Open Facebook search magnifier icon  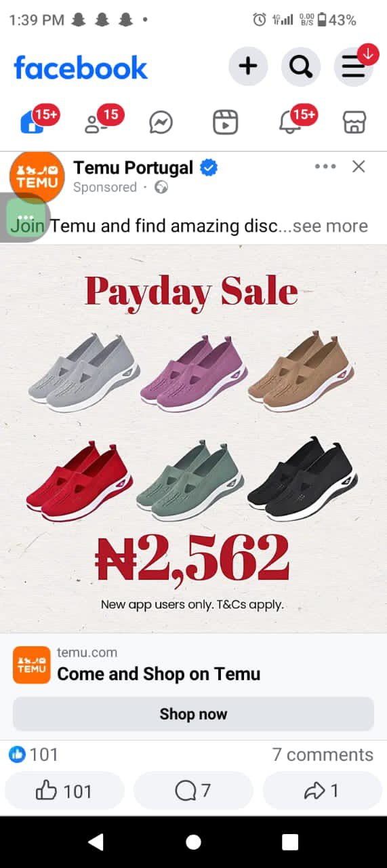(301, 66)
